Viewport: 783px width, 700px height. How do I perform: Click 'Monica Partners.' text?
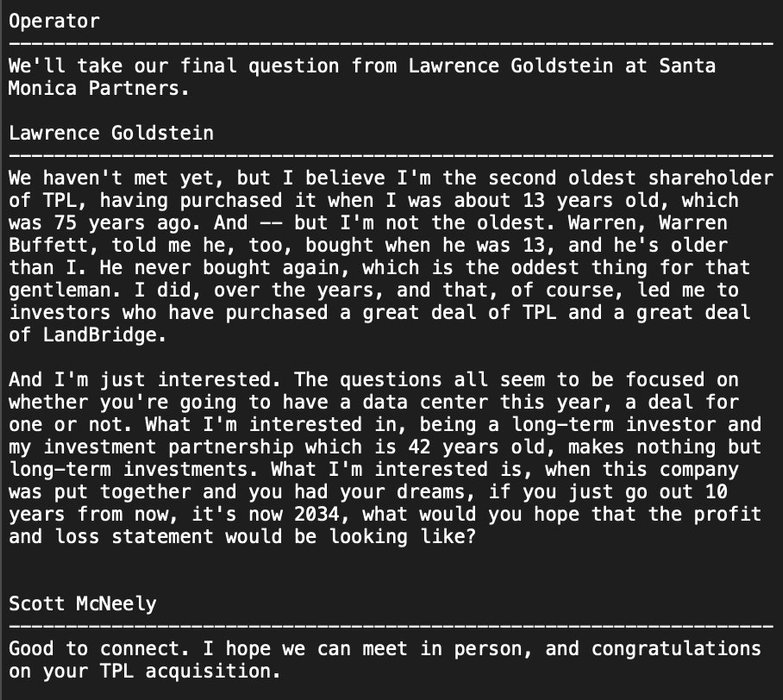pos(99,88)
